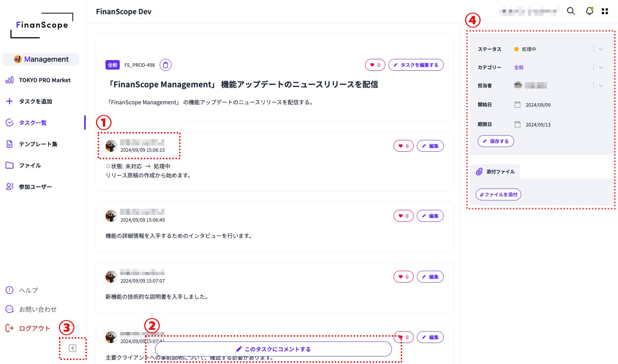Open テンプレート集 in sidebar
618x364 pixels.
pyautogui.click(x=32, y=144)
